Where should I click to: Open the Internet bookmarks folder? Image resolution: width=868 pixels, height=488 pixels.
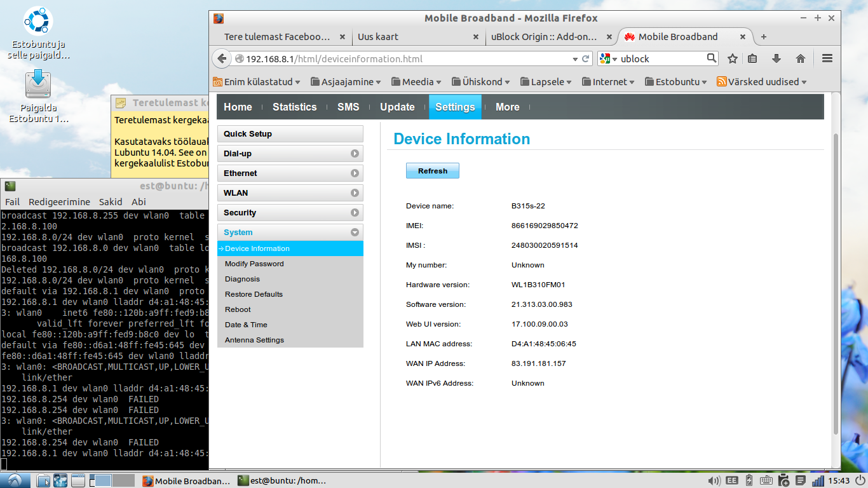tap(608, 81)
